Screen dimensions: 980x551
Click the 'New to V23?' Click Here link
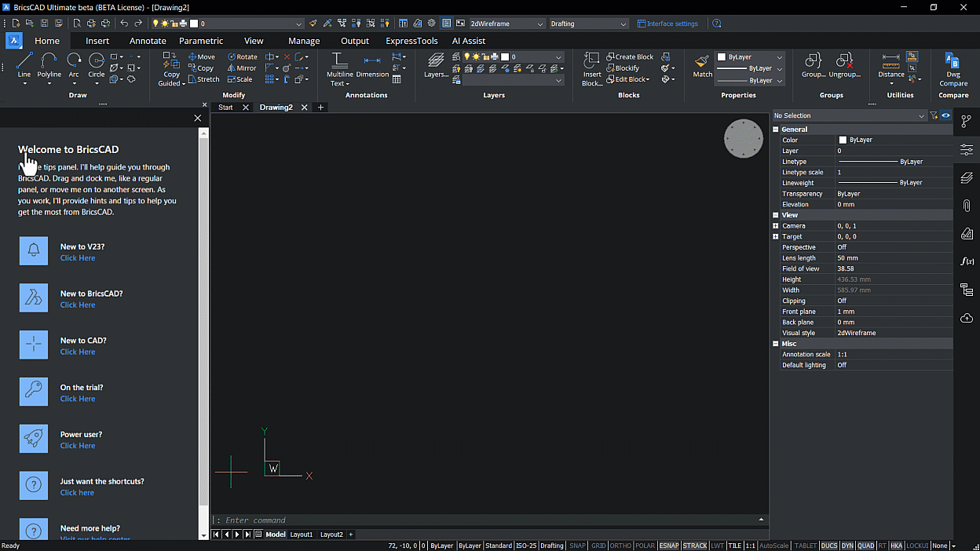[77, 257]
